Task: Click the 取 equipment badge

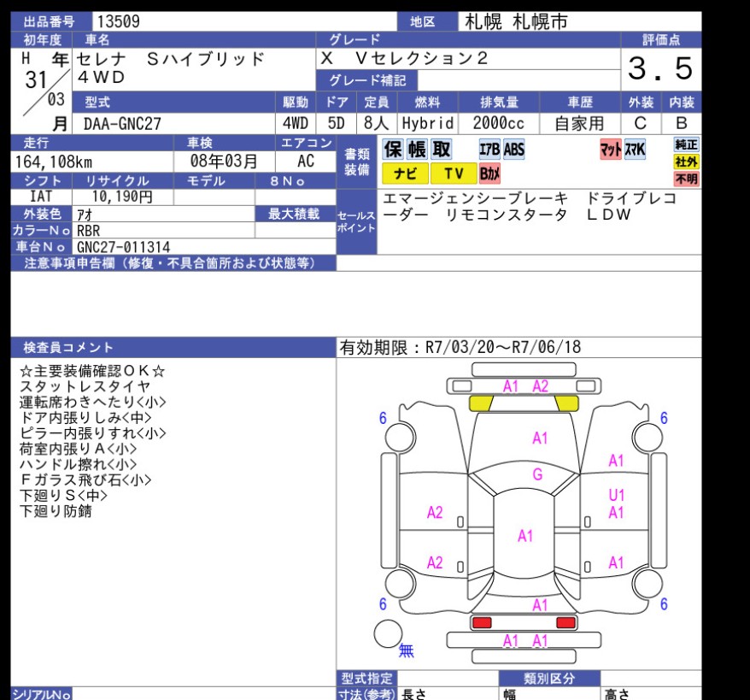Action: coord(441,150)
